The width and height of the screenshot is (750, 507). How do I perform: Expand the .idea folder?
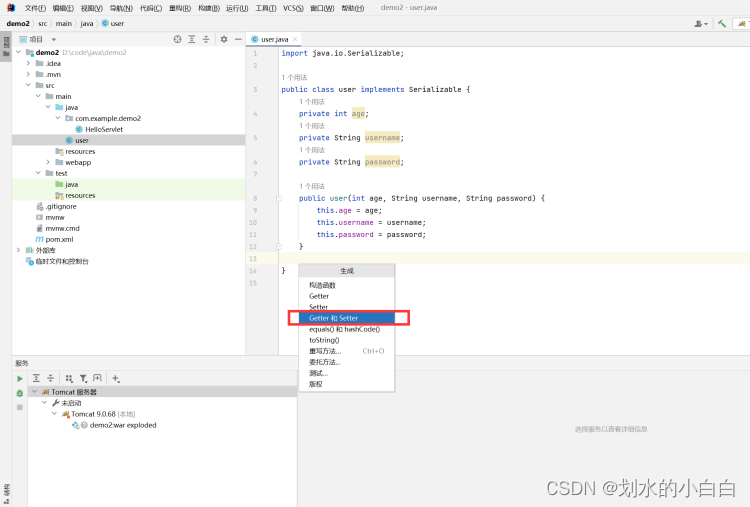[x=28, y=63]
